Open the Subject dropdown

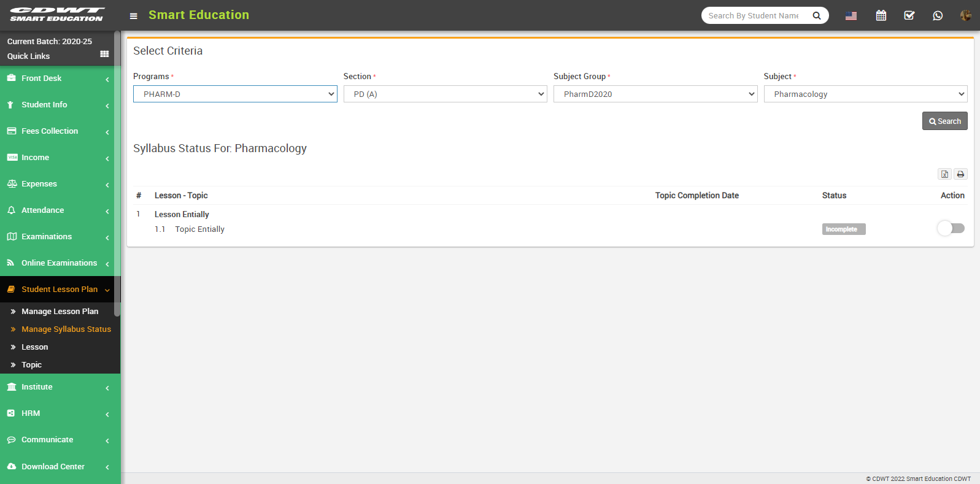[x=865, y=94]
